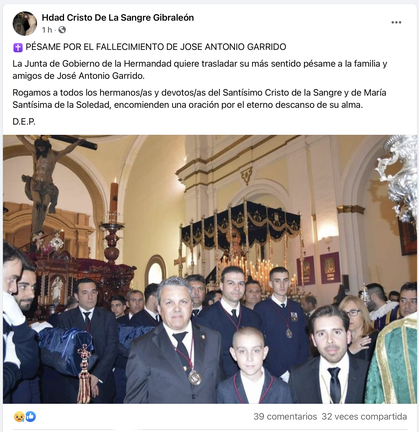This screenshot has height=432, width=419.
Task: Open the three-dot post options menu
Action: coord(396,22)
